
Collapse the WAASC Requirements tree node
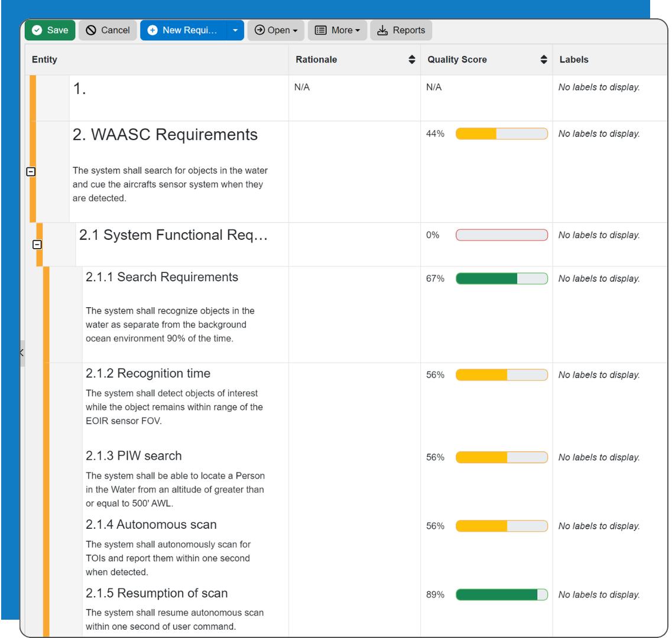point(30,172)
